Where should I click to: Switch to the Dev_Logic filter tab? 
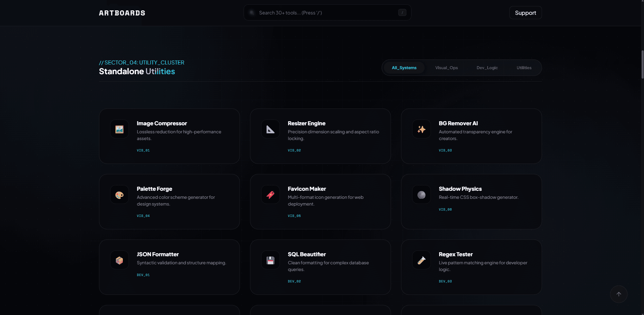pyautogui.click(x=487, y=67)
